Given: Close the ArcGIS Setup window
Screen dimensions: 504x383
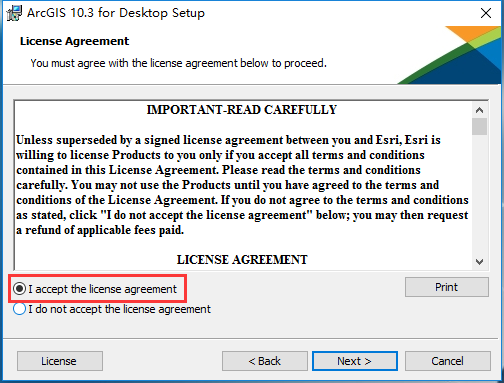Looking at the screenshot, I should point(486,13).
